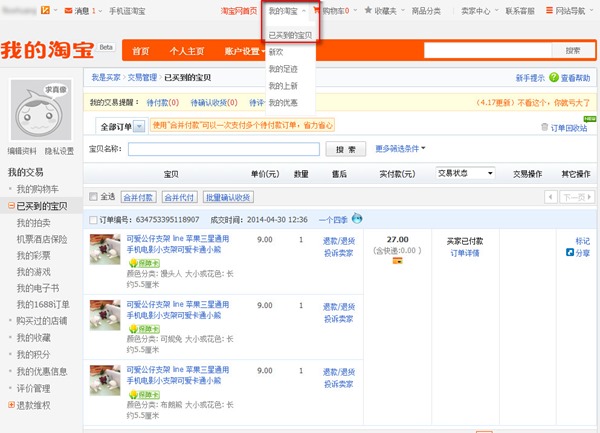Open second product thumbnail 可妮兔
The image size is (600, 433).
tap(105, 315)
